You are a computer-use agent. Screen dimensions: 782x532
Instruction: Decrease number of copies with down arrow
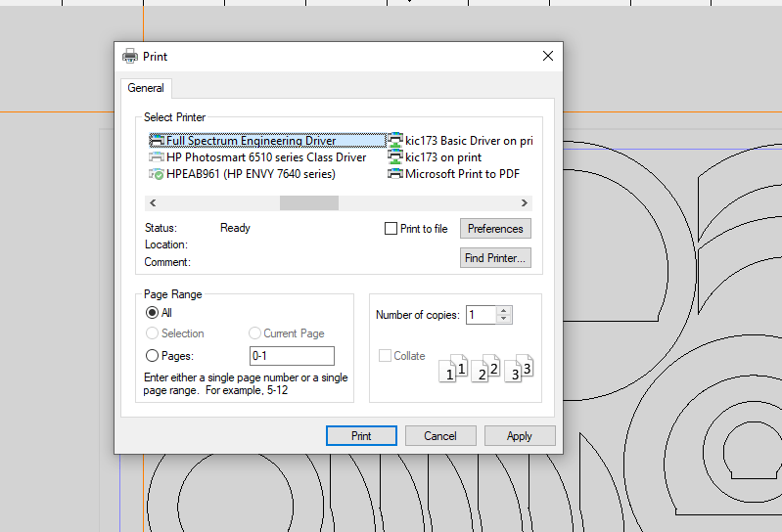point(504,320)
